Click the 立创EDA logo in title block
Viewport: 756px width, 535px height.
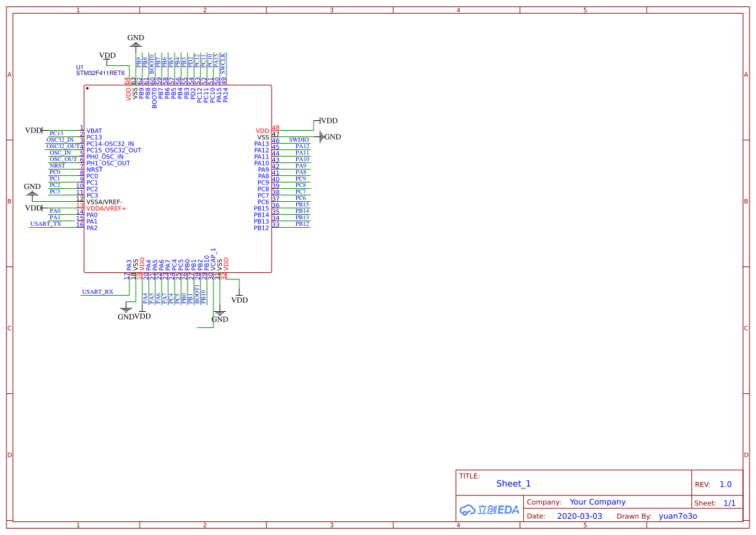[x=490, y=509]
